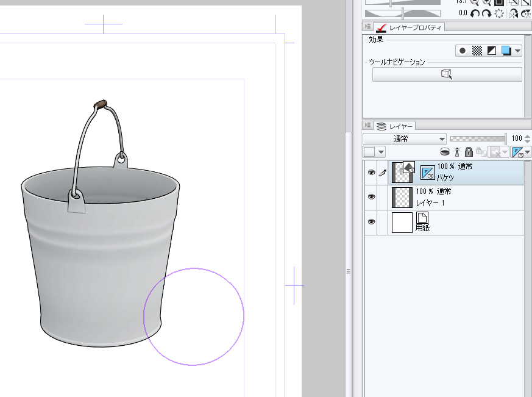This screenshot has width=532, height=397.
Task: Click the 用紙 layer white thumbnail
Action: tap(402, 223)
